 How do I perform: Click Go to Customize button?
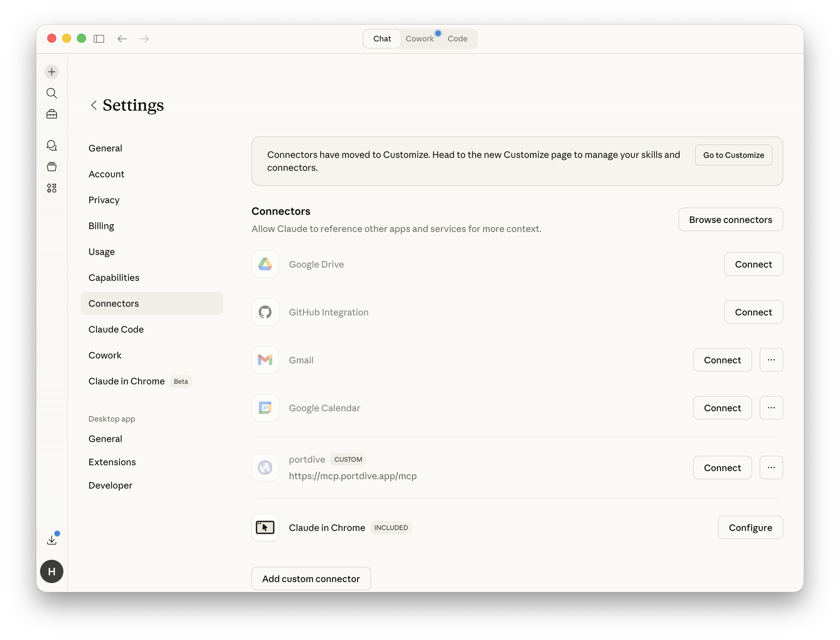[x=733, y=155]
